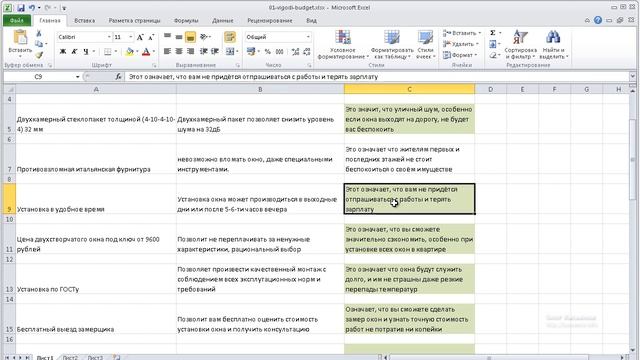Click Форматировать как таблицу button

click(x=392, y=45)
